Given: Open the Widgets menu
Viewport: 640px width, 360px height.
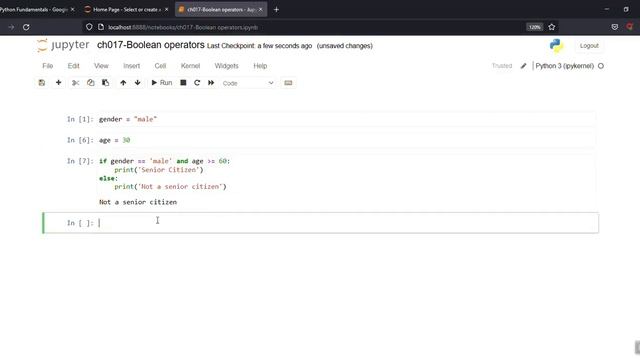Looking at the screenshot, I should pos(227,66).
